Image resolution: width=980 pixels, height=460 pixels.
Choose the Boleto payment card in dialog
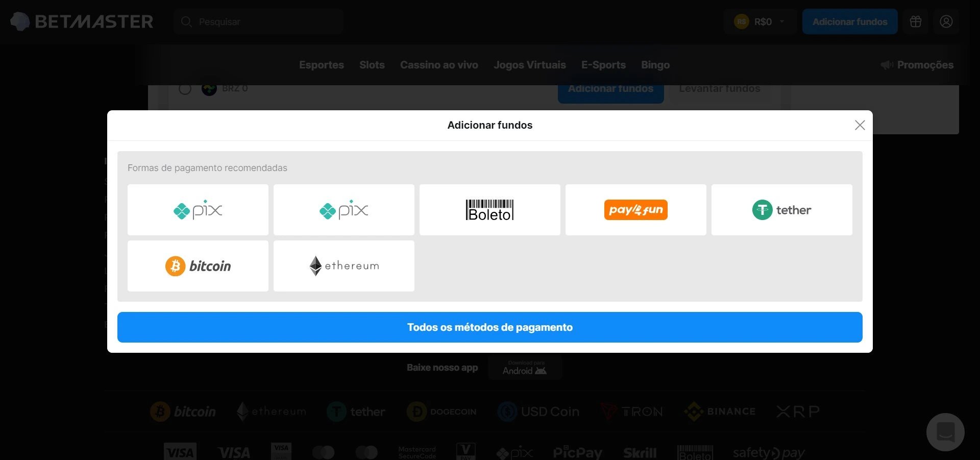[489, 210]
